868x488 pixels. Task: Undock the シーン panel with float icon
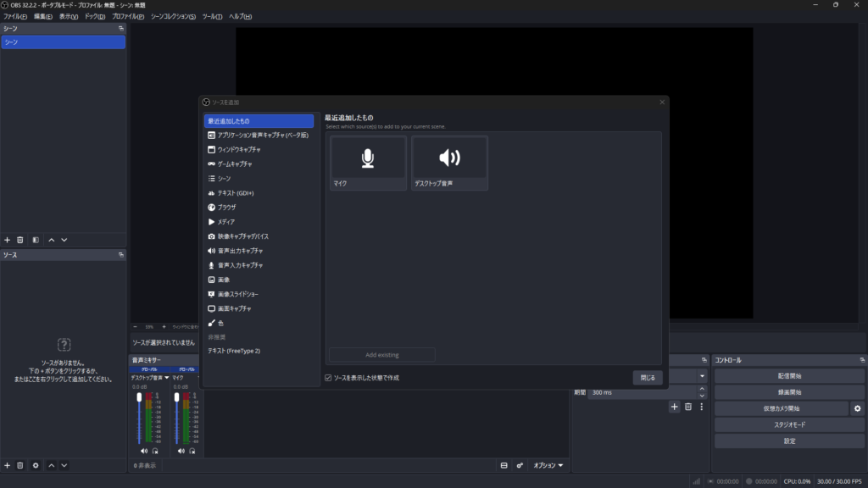pos(120,28)
